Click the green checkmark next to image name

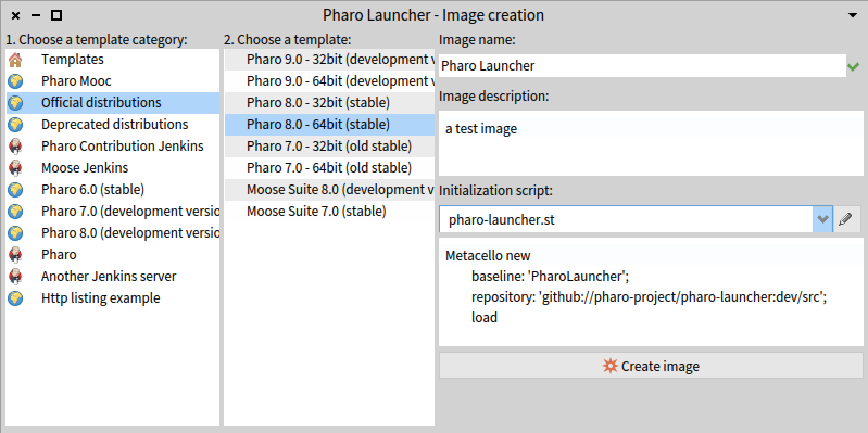[853, 66]
